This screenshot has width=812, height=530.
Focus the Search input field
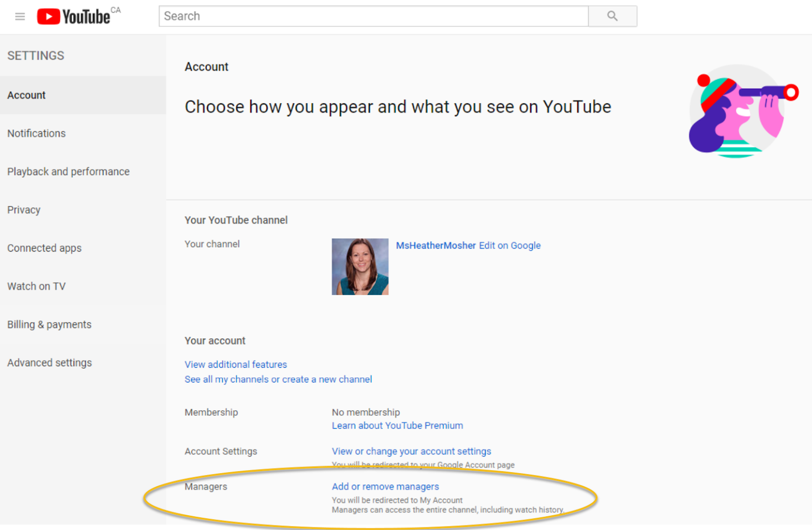click(374, 16)
